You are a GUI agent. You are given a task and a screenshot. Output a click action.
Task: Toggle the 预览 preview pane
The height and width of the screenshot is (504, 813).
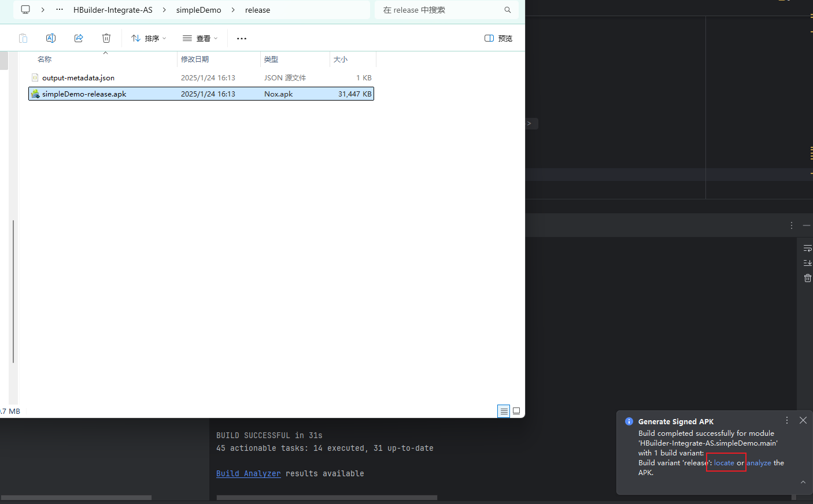tap(498, 38)
